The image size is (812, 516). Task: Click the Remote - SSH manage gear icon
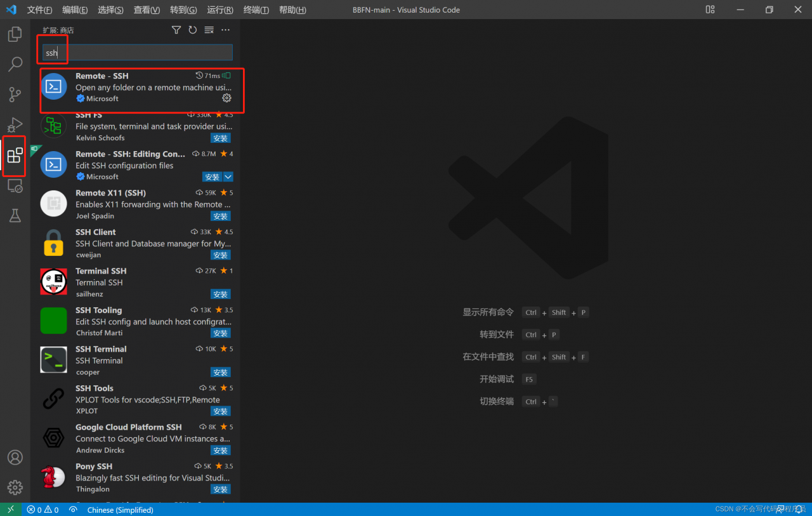(x=226, y=98)
